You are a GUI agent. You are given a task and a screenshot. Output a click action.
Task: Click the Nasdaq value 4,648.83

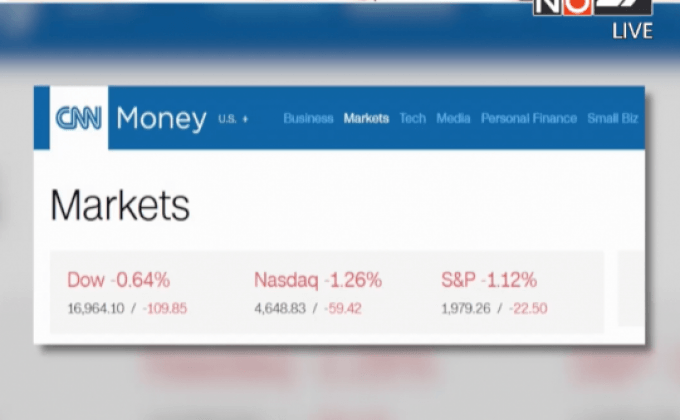point(279,308)
